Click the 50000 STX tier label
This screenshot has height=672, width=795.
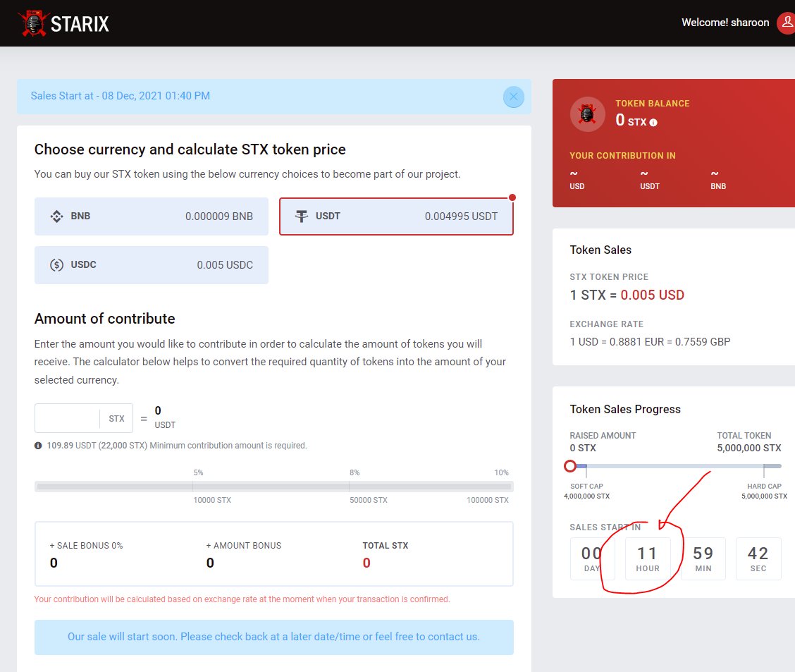368,500
